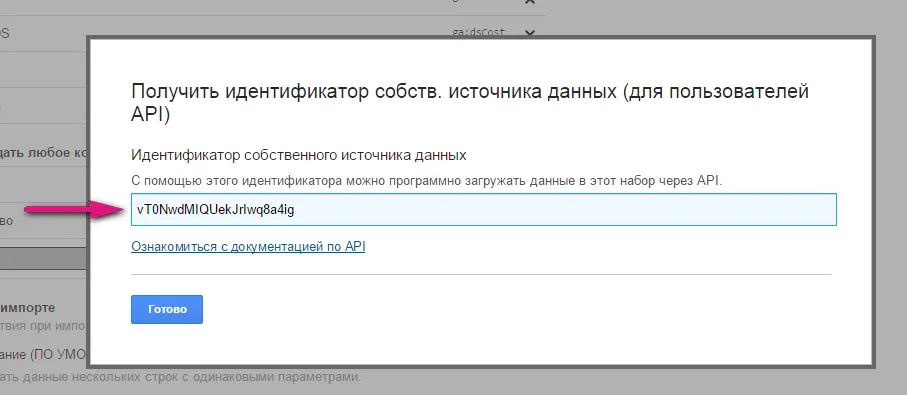907x395 pixels.
Task: Open the Ознакомиться с документацией по API link
Action: (248, 247)
